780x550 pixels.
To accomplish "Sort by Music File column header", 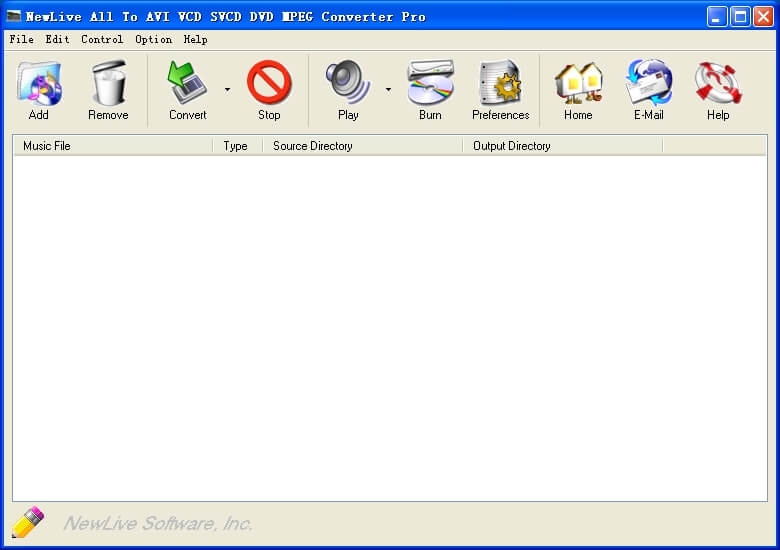I will pyautogui.click(x=112, y=146).
